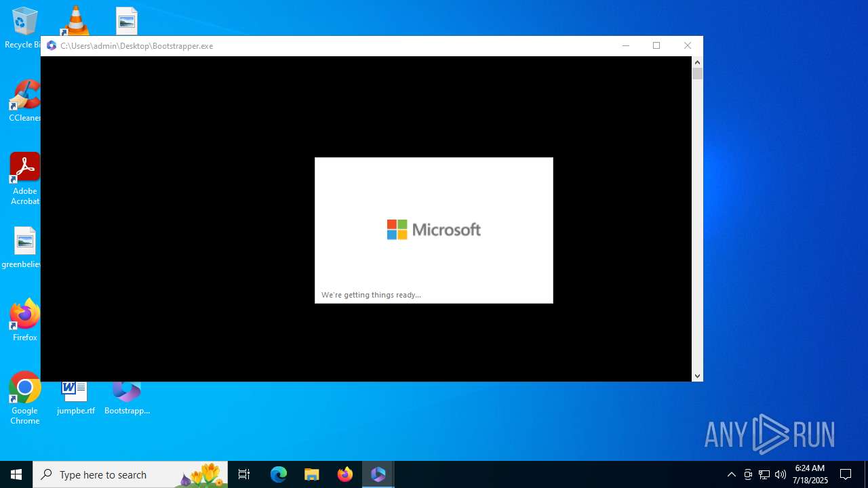
Task: Click the console scrollbar up arrow
Action: coord(697,62)
